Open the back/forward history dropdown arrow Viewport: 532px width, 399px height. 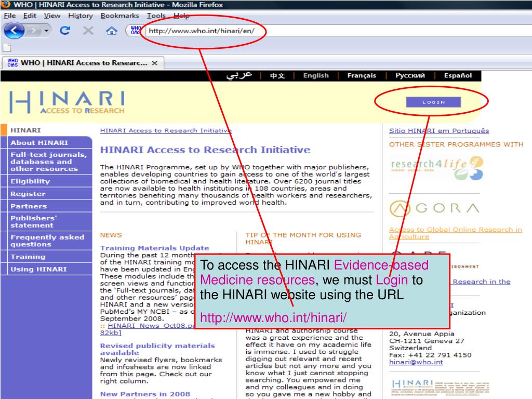click(46, 31)
